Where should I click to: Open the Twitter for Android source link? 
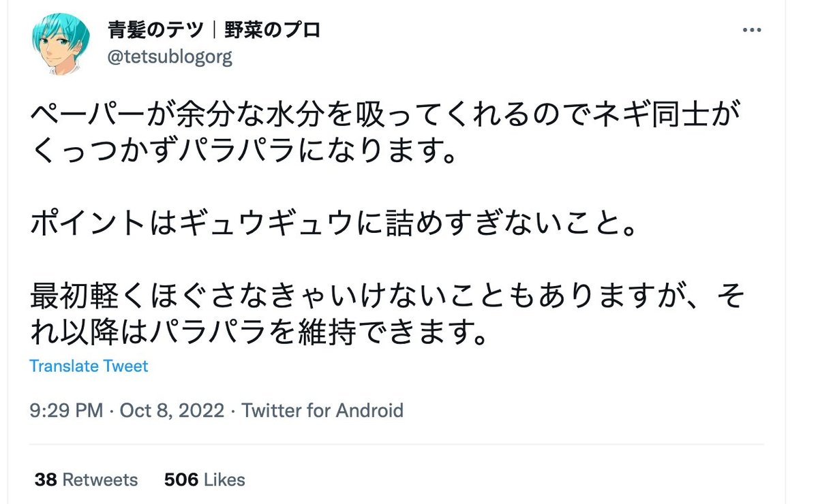point(322,411)
